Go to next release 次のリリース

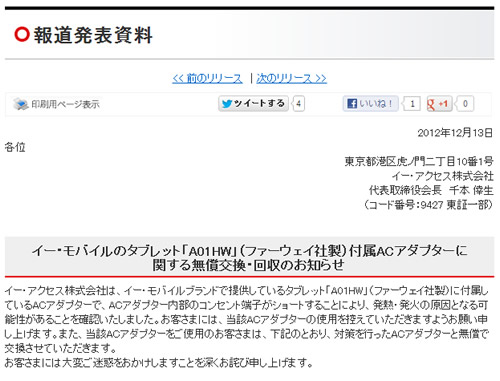click(x=292, y=79)
